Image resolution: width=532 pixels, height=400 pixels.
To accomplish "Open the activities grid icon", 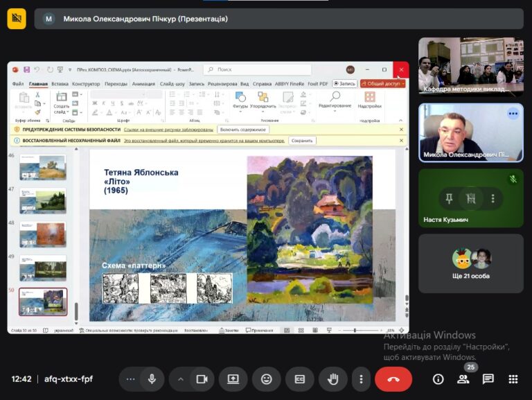I will coord(513,379).
